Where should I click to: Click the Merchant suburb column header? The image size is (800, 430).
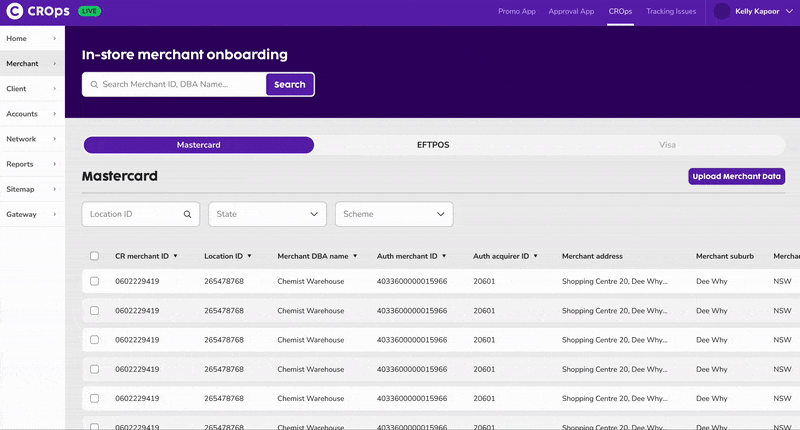(724, 256)
